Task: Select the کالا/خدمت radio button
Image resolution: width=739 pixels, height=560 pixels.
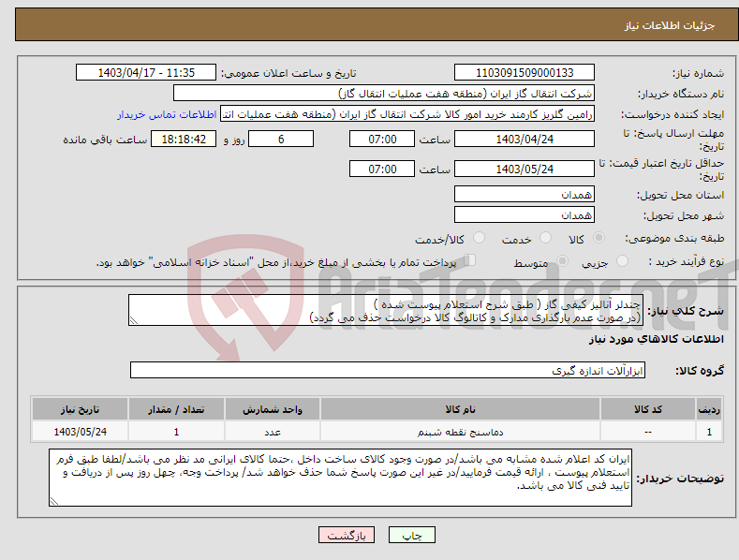Action: pyautogui.click(x=479, y=238)
